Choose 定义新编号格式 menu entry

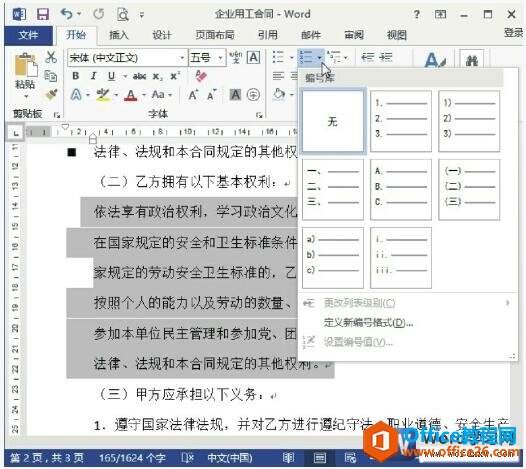point(368,323)
